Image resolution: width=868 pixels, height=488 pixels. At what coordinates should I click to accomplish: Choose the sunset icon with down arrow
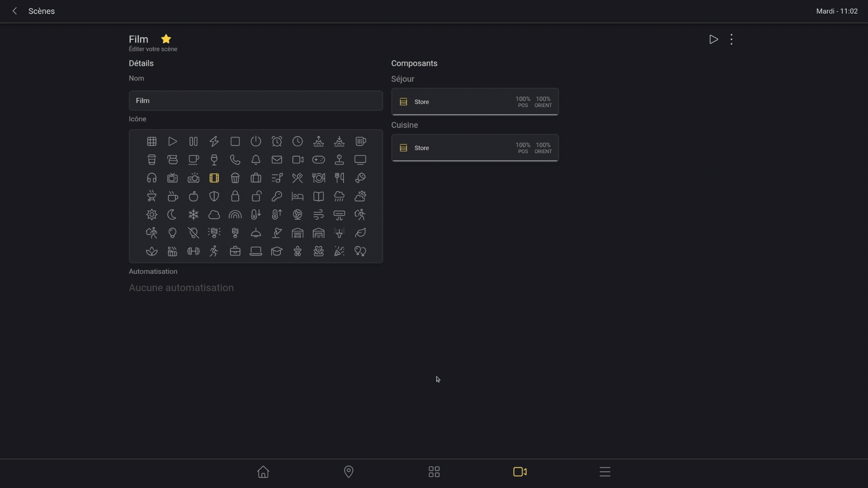coord(340,141)
